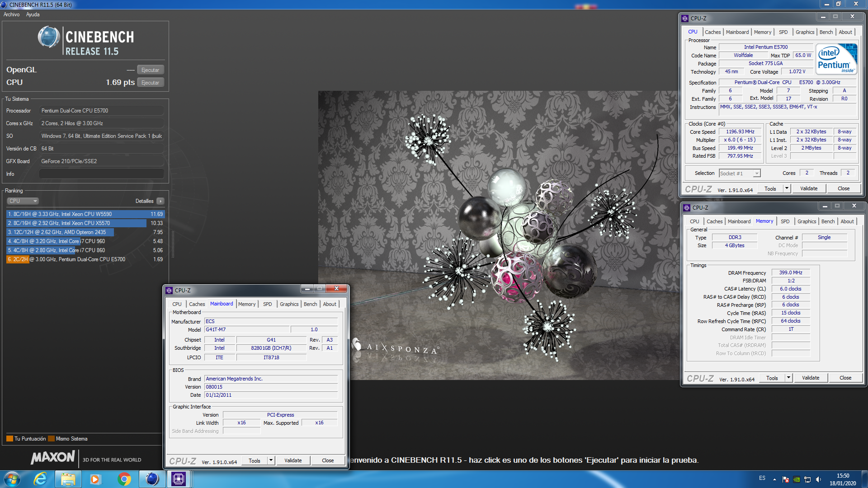This screenshot has height=488, width=868.
Task: Open About tab in the Memory CPU-Z window
Action: click(847, 221)
